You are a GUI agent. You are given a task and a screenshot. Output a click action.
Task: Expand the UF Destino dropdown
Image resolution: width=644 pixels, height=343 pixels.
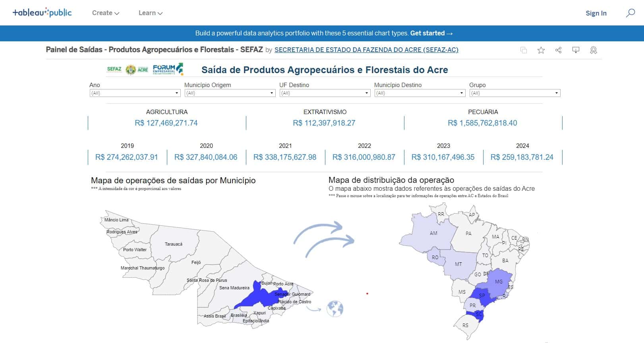[325, 93]
